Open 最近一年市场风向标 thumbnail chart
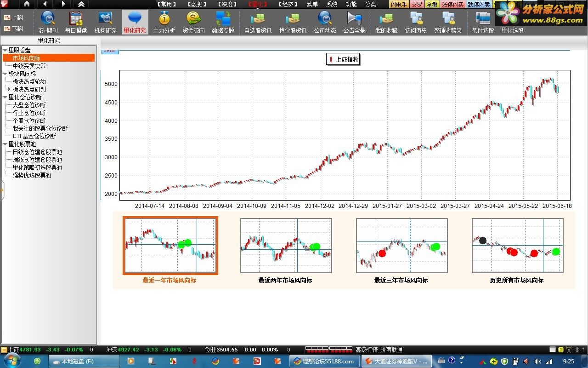The image size is (588, 368). click(x=170, y=246)
